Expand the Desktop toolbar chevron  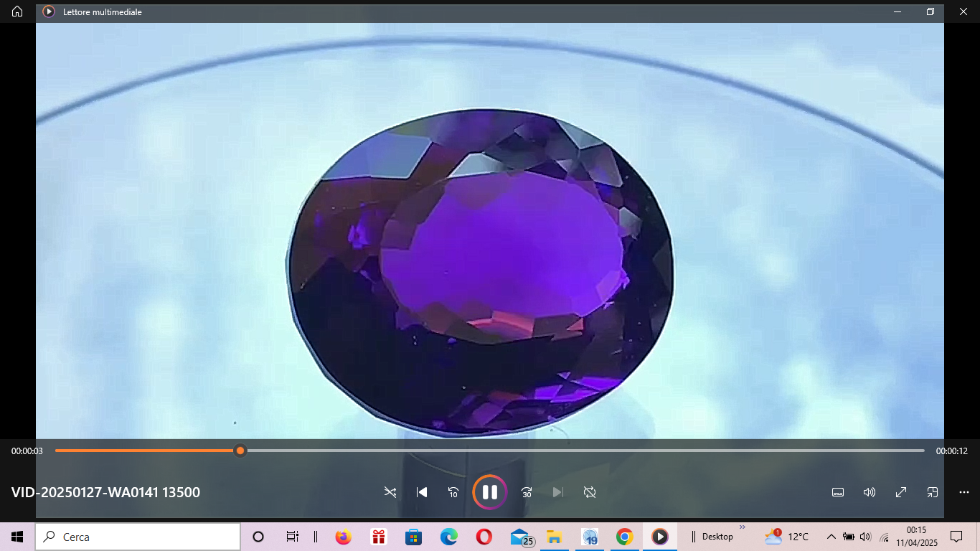click(743, 527)
